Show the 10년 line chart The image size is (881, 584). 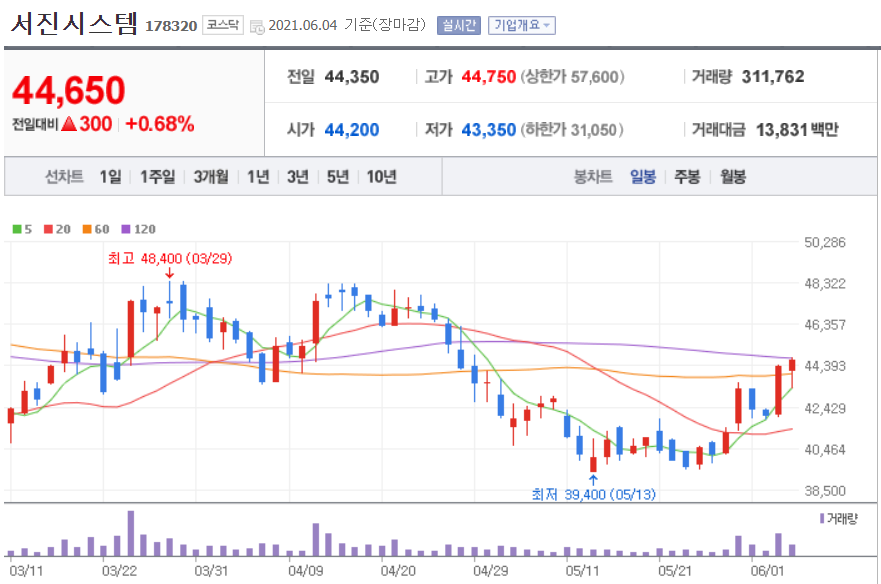382,176
